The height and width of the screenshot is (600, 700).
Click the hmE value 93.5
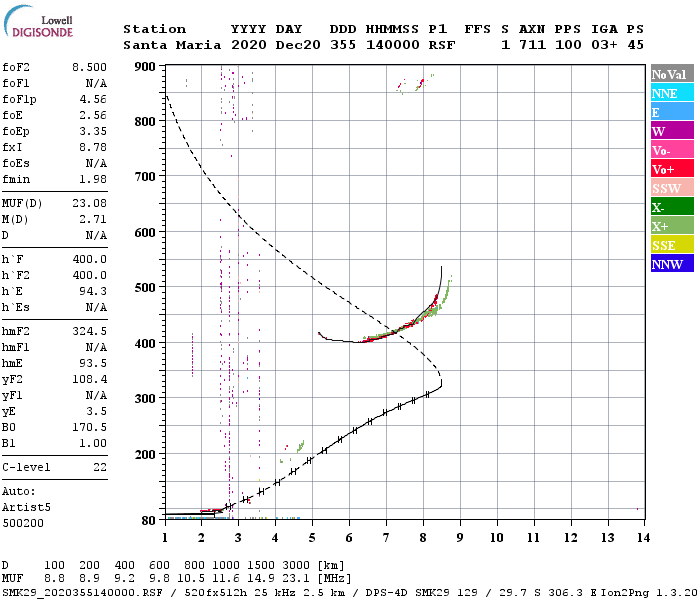[x=93, y=363]
